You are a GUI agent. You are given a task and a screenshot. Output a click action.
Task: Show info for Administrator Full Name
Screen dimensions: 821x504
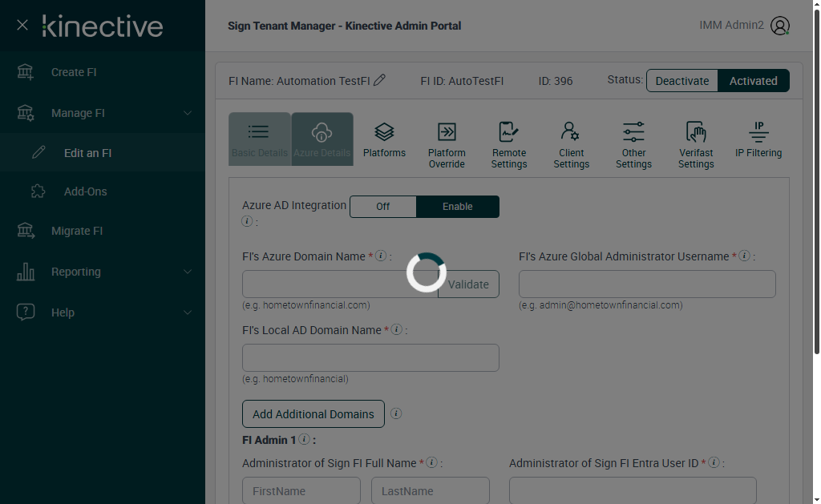coord(431,462)
